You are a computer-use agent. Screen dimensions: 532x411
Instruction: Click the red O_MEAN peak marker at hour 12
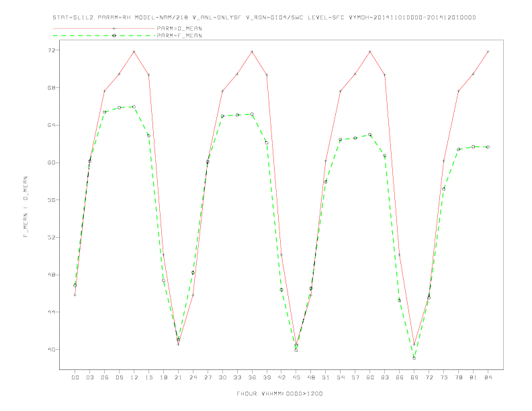[x=134, y=52]
